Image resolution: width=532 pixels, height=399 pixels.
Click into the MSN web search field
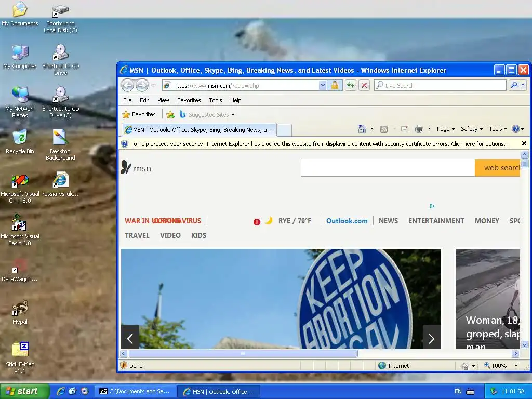[388, 168]
